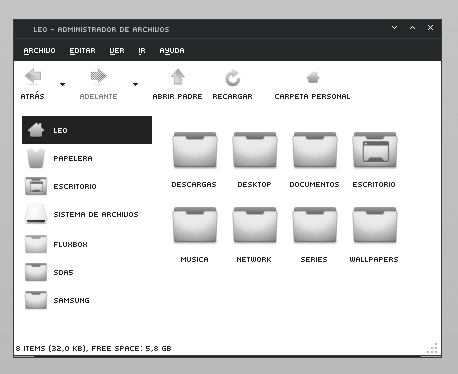Viewport: 458px width, 374px height.
Task: Click the Documentos folder name
Action: click(314, 184)
